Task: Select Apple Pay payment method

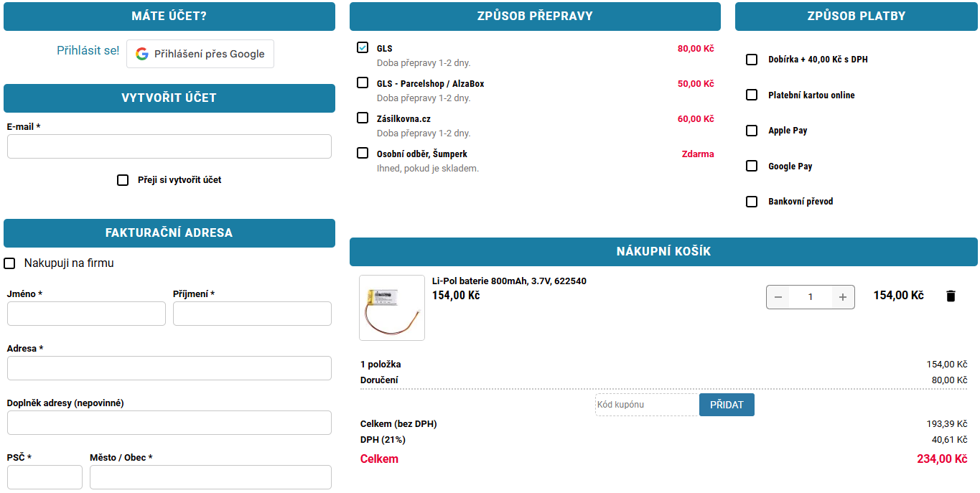Action: pos(752,131)
